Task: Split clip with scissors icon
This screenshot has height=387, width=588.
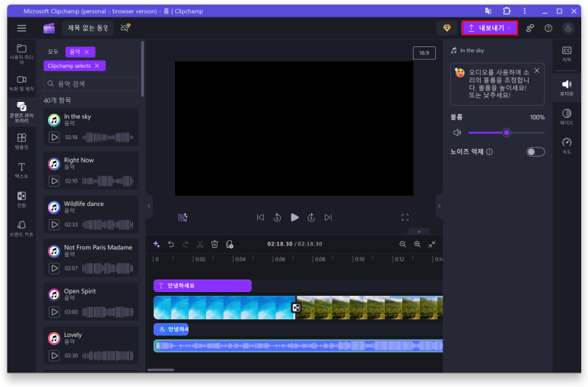Action: coord(200,244)
